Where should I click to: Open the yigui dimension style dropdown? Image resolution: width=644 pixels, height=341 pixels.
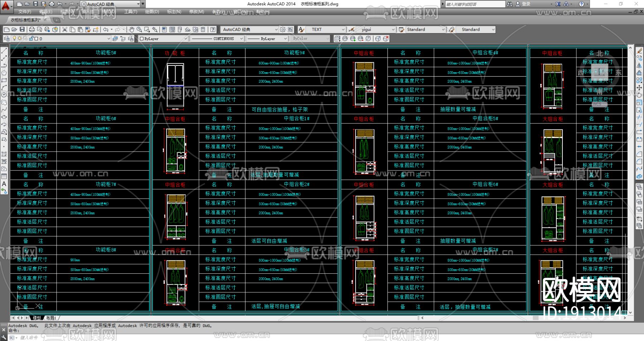(x=393, y=29)
